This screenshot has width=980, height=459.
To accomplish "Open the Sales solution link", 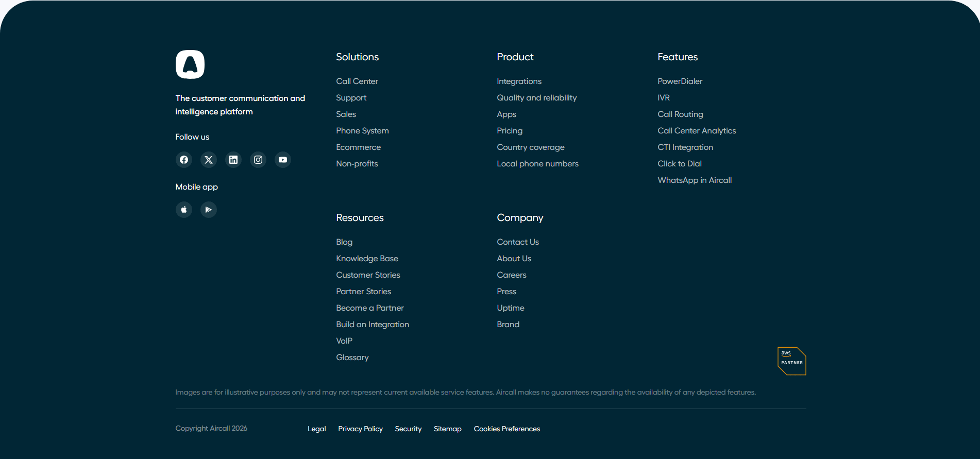I will tap(346, 114).
